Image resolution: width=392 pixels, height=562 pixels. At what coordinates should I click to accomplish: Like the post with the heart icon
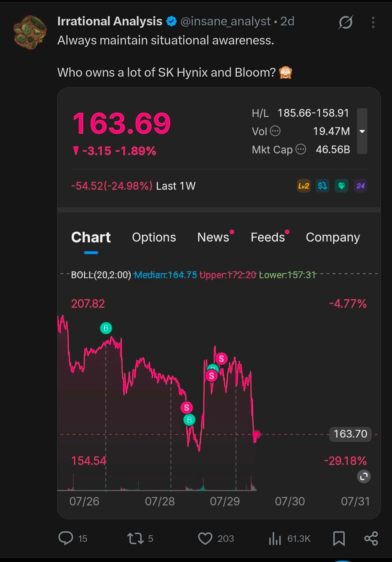click(x=205, y=539)
